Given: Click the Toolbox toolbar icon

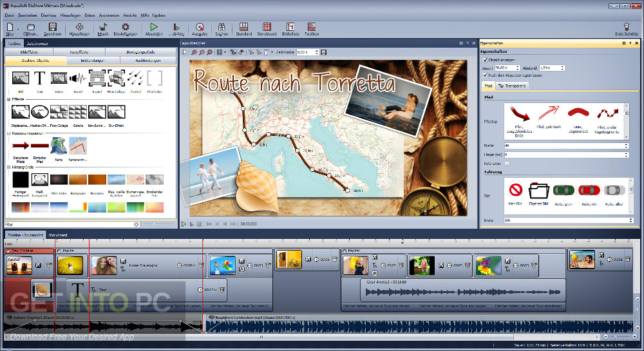Looking at the screenshot, I should point(311,26).
